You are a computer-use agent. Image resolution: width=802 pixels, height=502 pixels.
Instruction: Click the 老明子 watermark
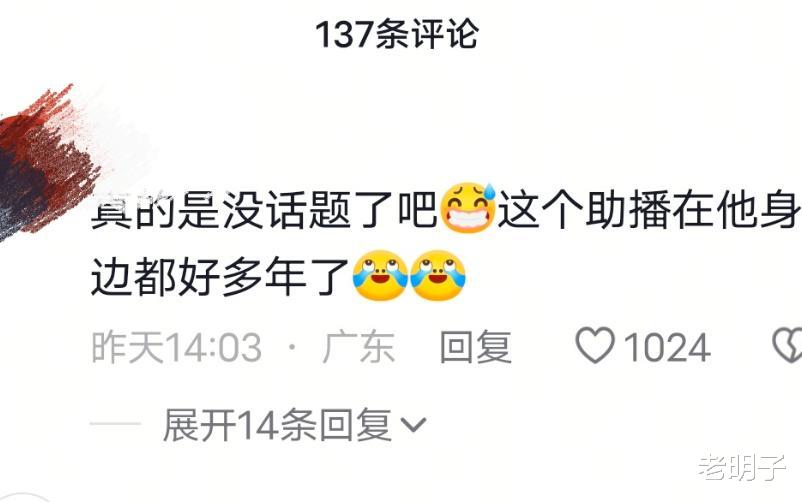(743, 467)
